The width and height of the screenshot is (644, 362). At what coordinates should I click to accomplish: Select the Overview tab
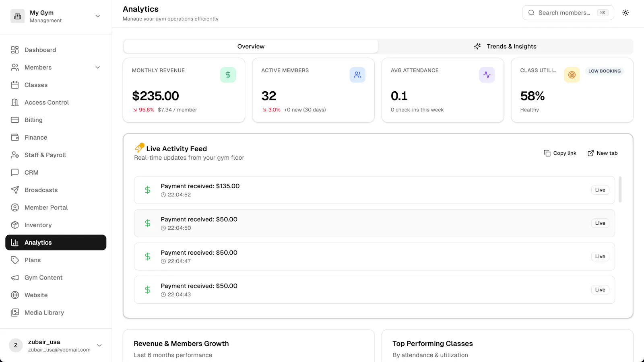(251, 46)
